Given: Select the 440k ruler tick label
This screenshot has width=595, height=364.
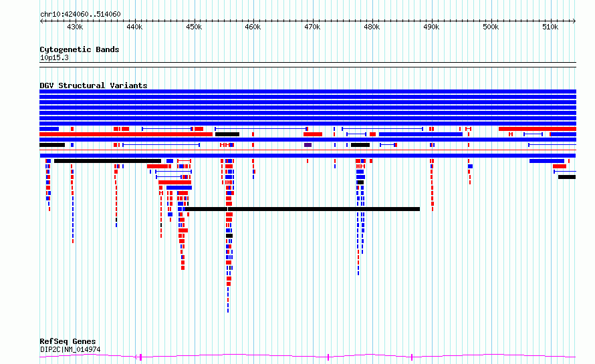Looking at the screenshot, I should [x=134, y=27].
